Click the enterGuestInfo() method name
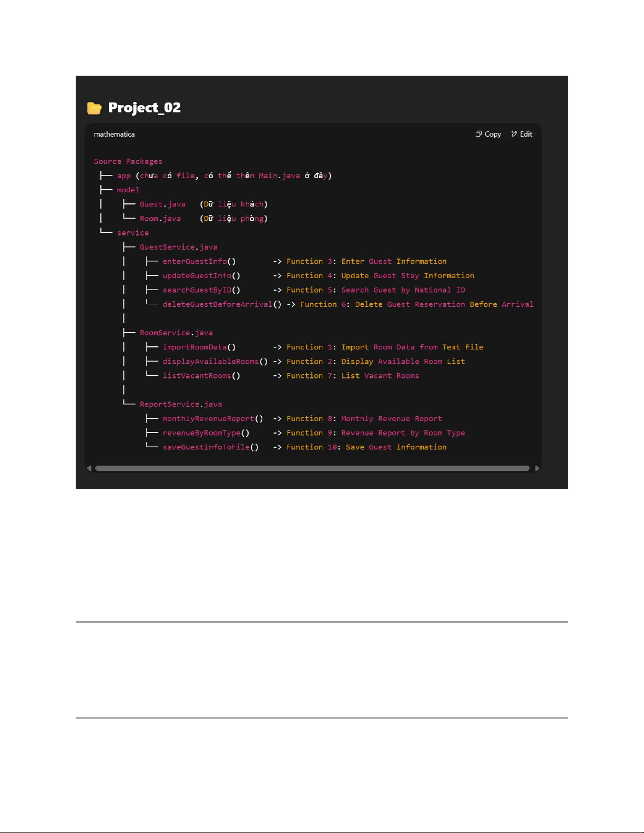644x833 pixels. point(199,261)
